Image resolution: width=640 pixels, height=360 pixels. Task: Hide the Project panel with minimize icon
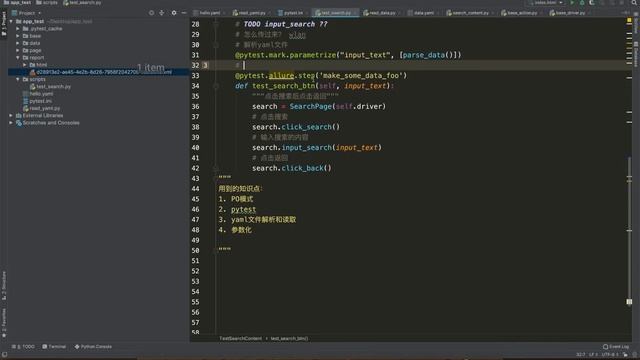184,13
